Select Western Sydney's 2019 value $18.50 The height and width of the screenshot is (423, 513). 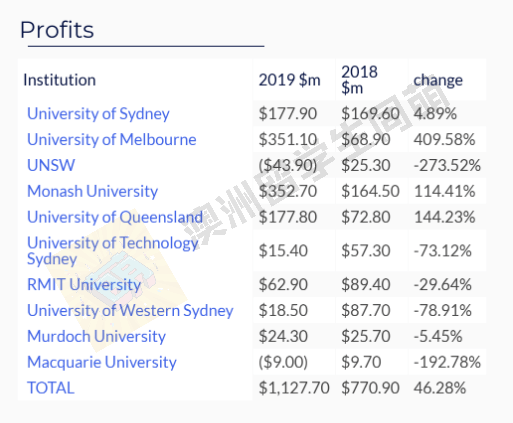(x=283, y=310)
